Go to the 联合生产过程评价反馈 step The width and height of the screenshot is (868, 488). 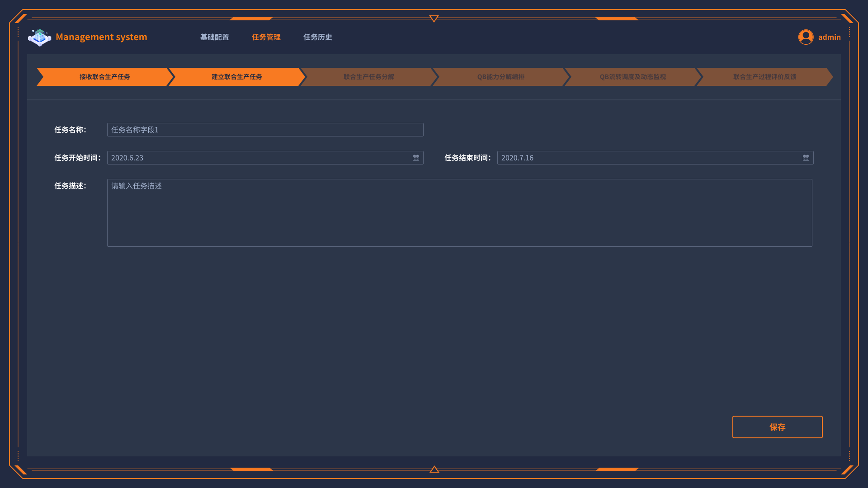pyautogui.click(x=765, y=77)
